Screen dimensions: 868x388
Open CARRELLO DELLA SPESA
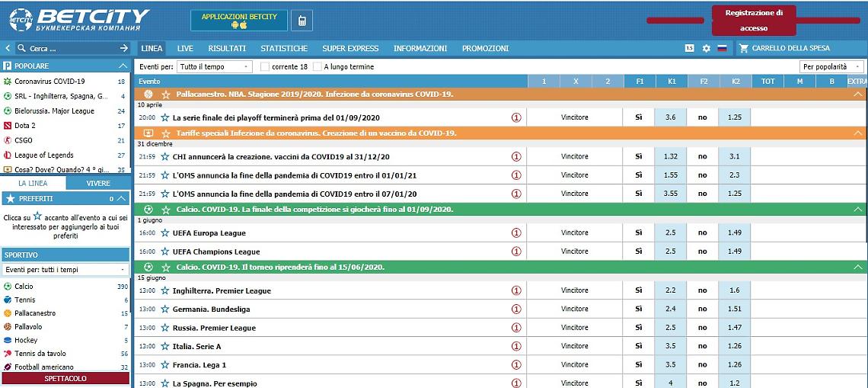pyautogui.click(x=791, y=48)
